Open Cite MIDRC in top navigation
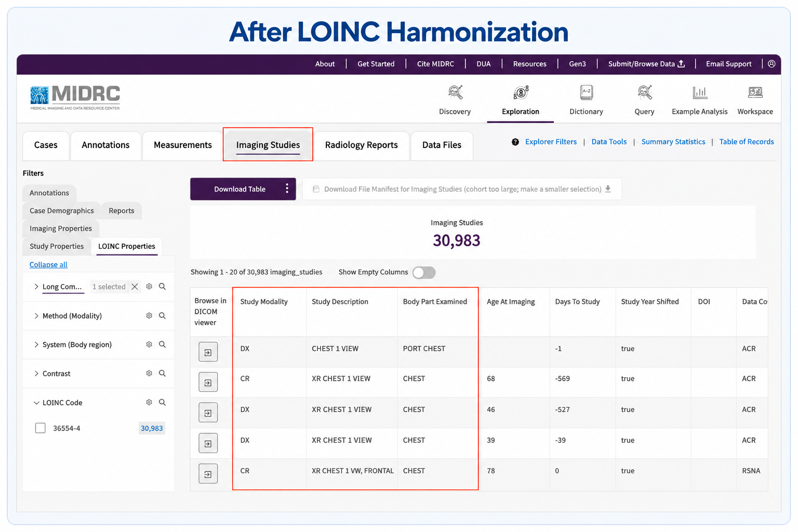Viewport: 798px width, 532px height. pyautogui.click(x=435, y=64)
